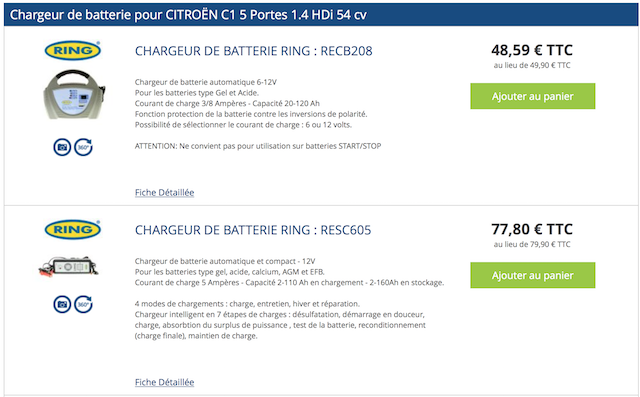Click the Citroën C1 battery charger header banner

click(x=321, y=15)
